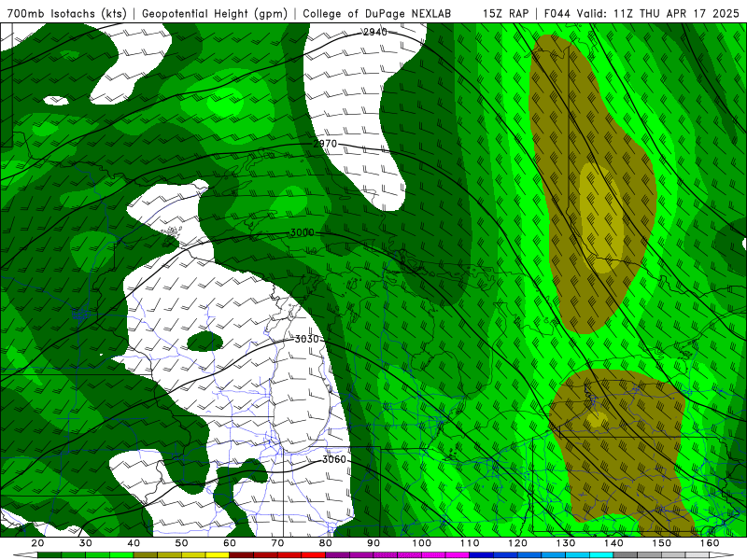Click the 130 label on the color scale
This screenshot has width=747, height=560.
(566, 543)
